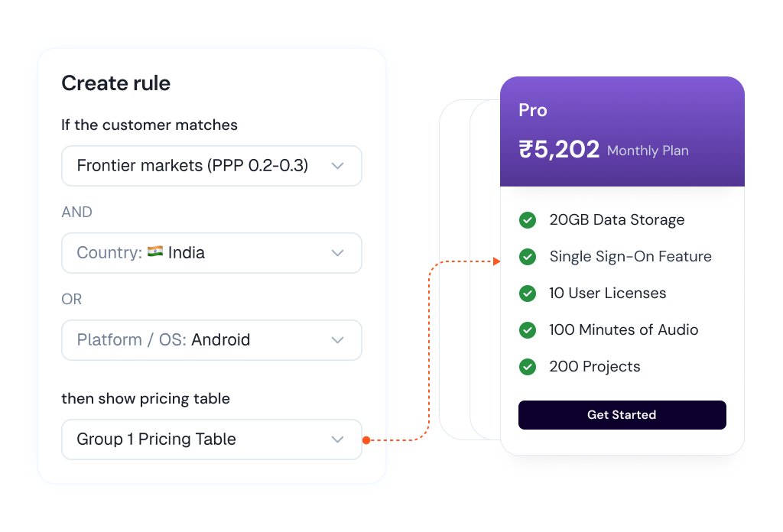Select the Single Sign-On Feature text

coord(630,257)
